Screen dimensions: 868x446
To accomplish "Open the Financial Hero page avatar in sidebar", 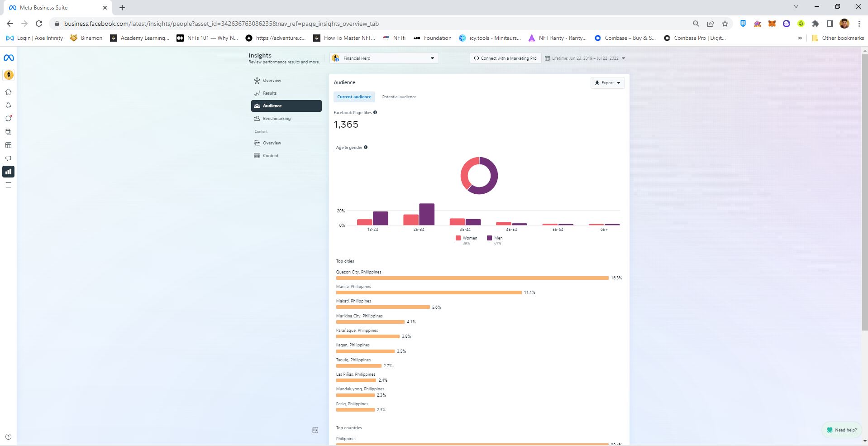I will [x=9, y=75].
